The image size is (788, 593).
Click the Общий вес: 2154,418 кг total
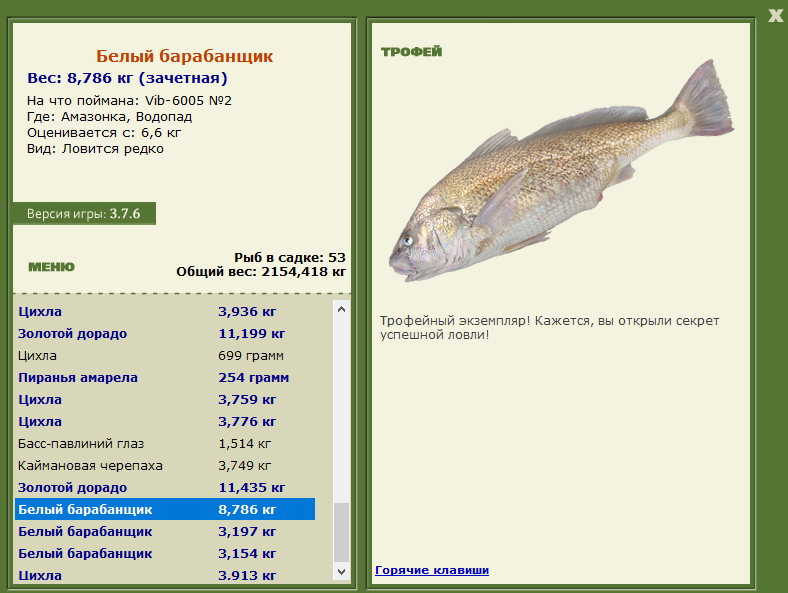coord(261,272)
